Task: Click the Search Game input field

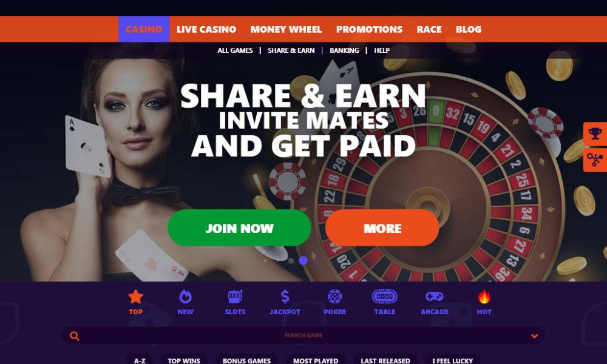Action: pos(303,335)
